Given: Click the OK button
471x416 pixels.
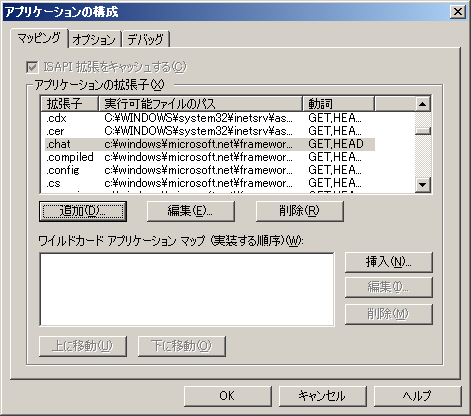Looking at the screenshot, I should (x=228, y=396).
